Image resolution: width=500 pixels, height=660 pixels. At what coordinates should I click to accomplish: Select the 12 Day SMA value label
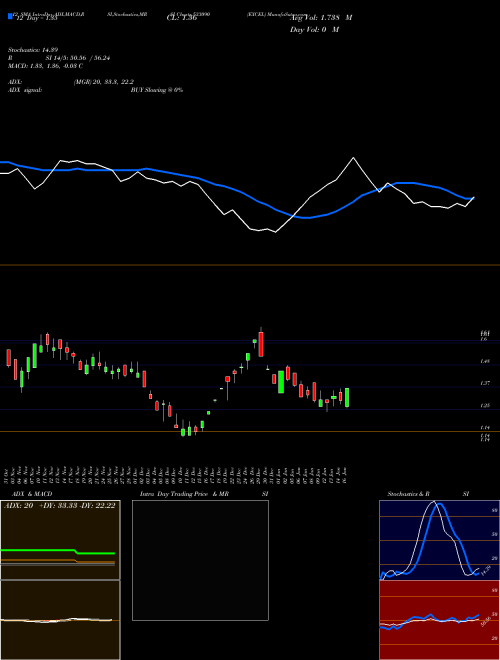click(x=36, y=18)
